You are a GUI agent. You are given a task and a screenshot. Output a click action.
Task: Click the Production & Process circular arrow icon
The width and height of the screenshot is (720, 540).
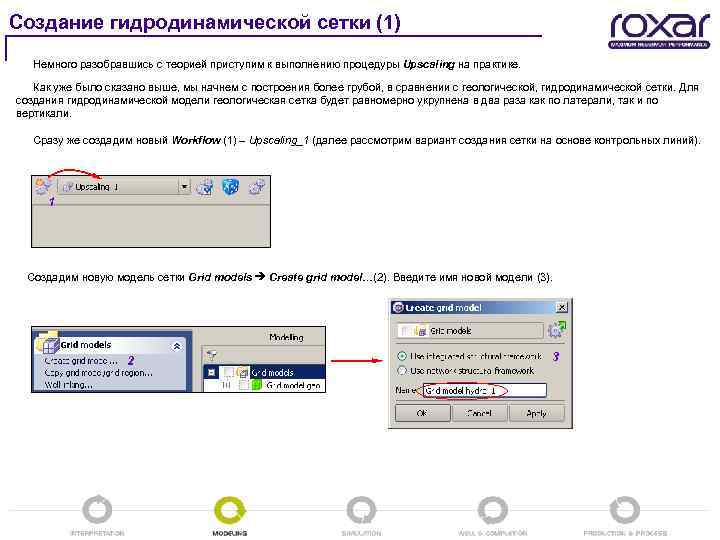624,510
